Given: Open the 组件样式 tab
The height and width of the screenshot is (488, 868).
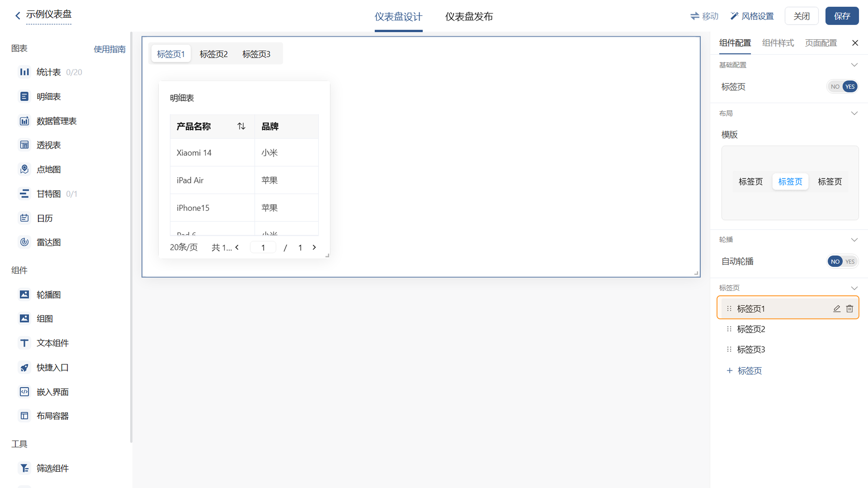Looking at the screenshot, I should [x=778, y=43].
